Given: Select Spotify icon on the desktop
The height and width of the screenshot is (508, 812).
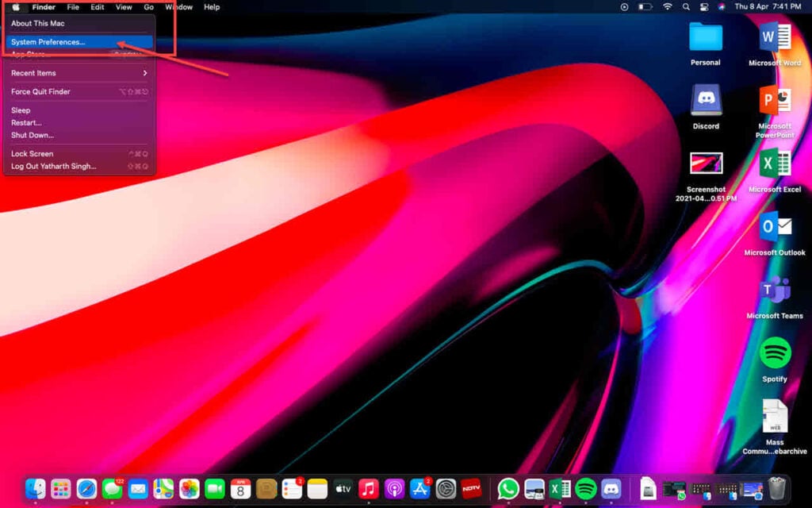Looking at the screenshot, I should pos(775,353).
